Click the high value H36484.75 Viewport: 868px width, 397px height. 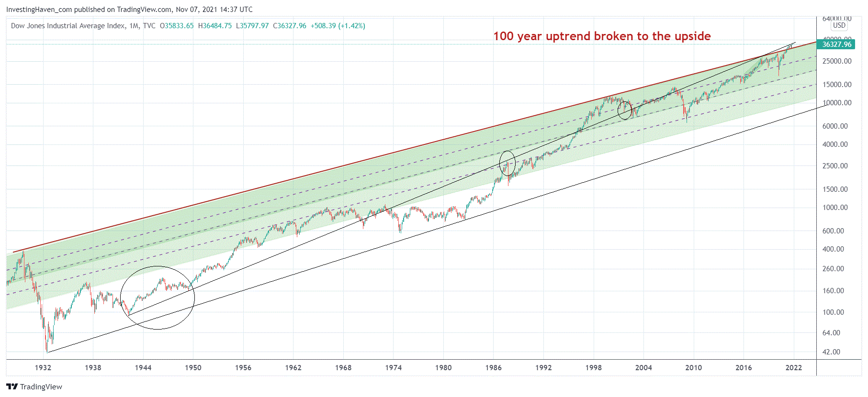pyautogui.click(x=215, y=26)
